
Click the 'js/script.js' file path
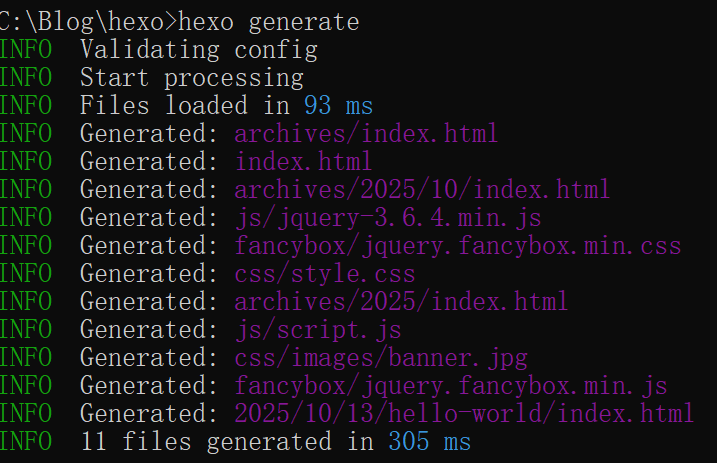318,330
